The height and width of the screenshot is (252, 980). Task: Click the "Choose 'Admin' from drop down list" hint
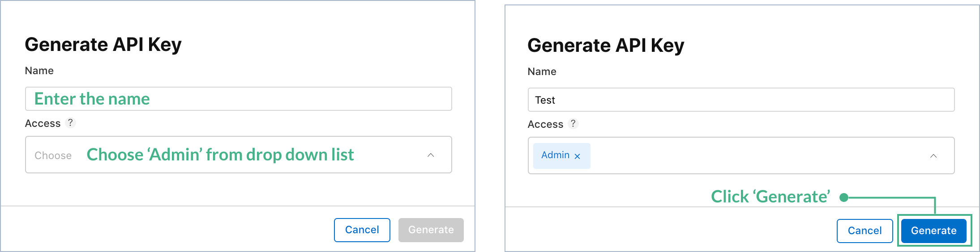(x=220, y=155)
